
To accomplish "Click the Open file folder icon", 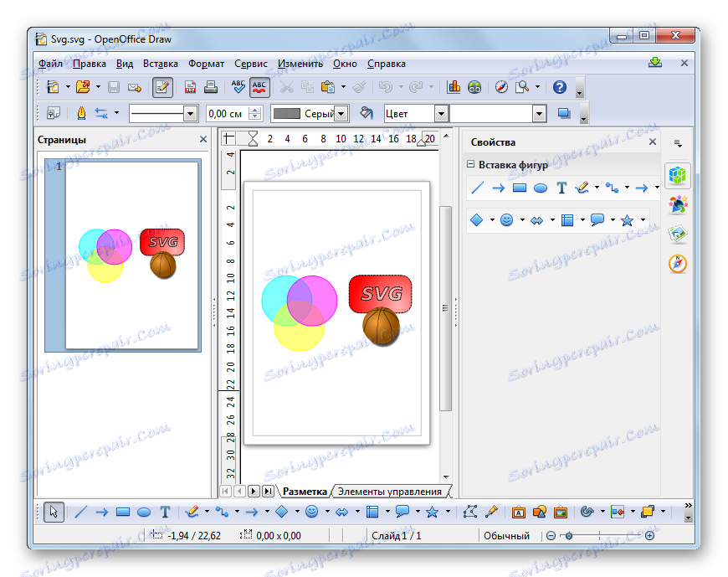I will pos(83,87).
